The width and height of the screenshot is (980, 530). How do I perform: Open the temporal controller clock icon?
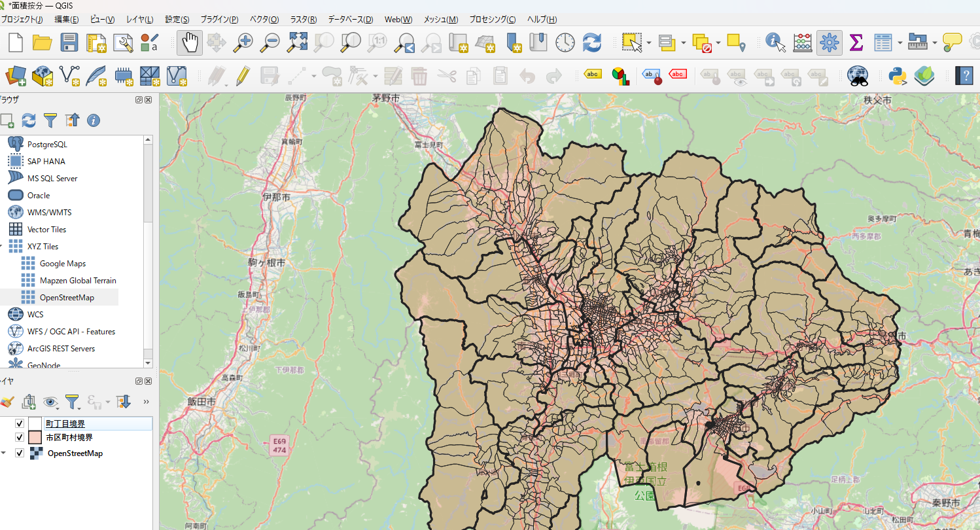[565, 43]
